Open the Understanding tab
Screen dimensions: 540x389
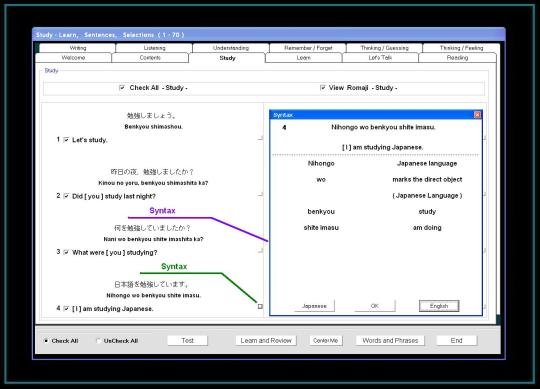point(231,48)
